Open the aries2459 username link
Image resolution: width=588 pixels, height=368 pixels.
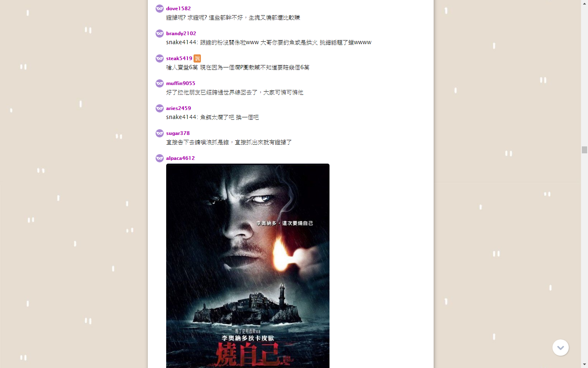[178, 108]
